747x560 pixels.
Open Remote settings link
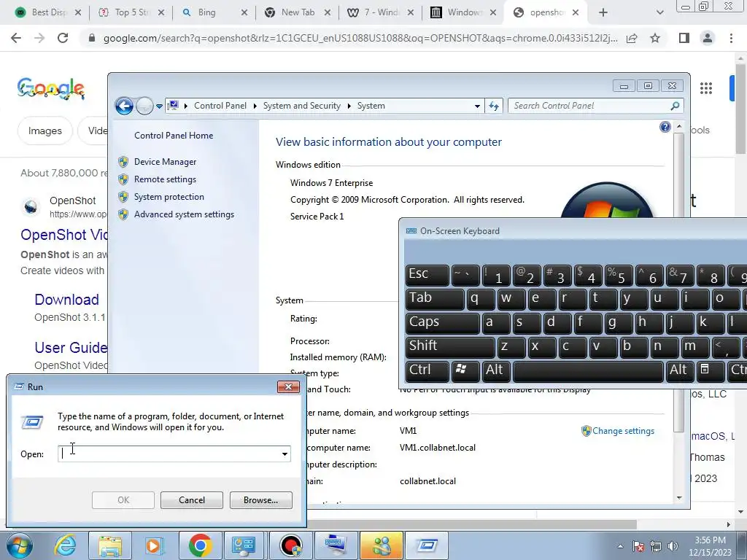[x=165, y=179]
